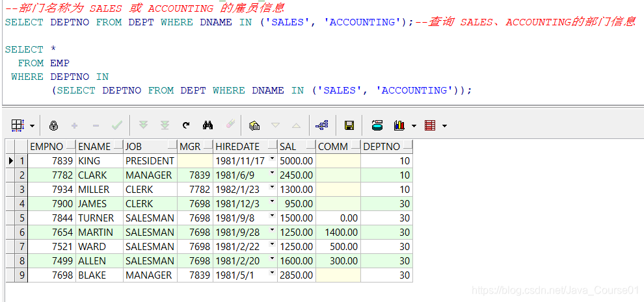Screen dimensions: 644x302
Task: Select the BLAKE name cell
Action: coord(100,275)
